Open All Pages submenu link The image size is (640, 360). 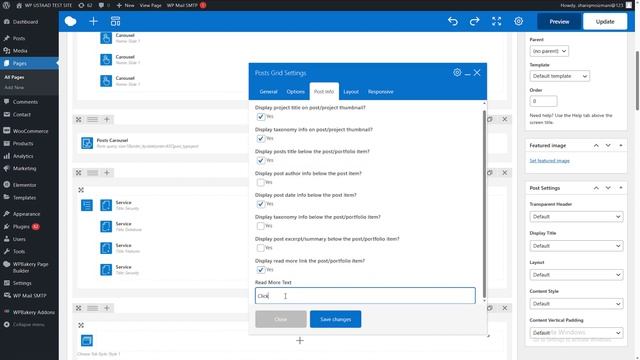tap(14, 77)
